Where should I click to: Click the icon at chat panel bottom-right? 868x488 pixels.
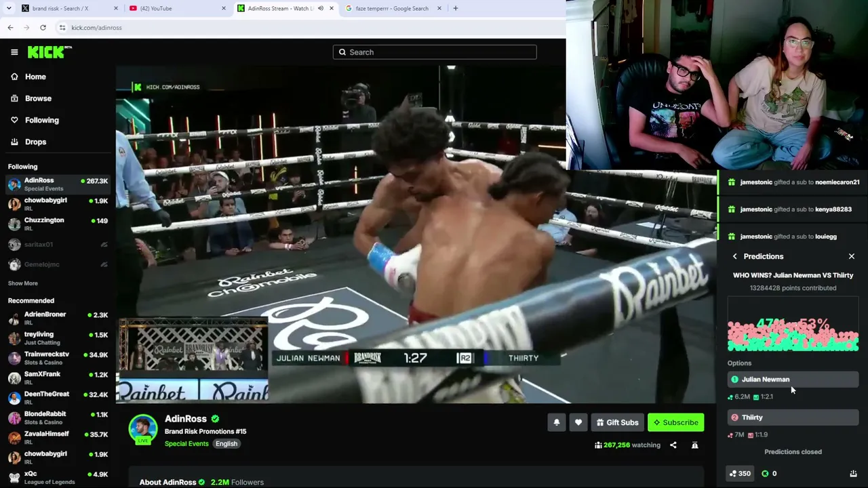click(x=853, y=474)
